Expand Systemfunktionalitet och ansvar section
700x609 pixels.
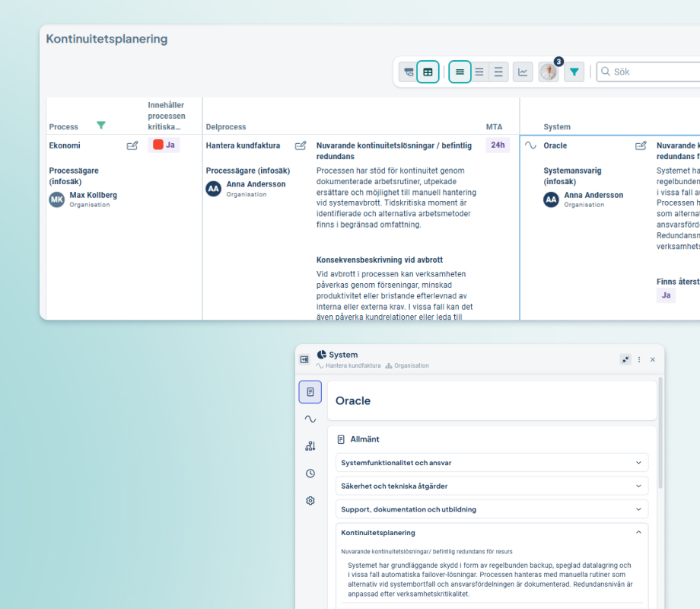click(x=492, y=462)
